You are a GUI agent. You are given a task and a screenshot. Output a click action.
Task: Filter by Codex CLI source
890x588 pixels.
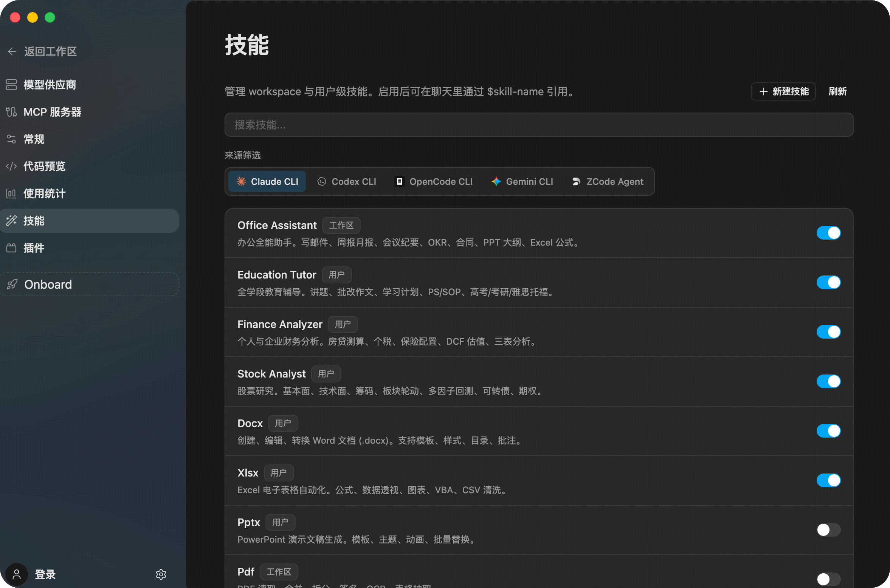coord(347,182)
